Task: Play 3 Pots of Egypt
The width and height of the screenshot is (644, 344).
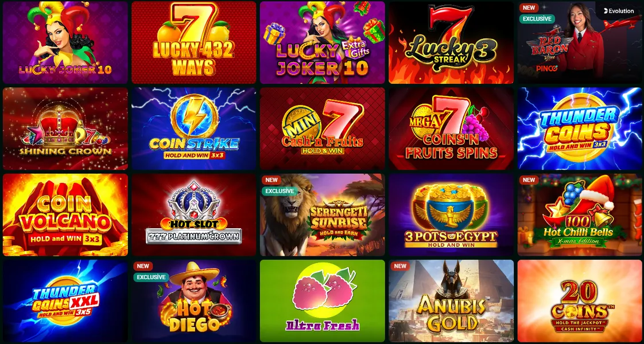Action: click(451, 215)
